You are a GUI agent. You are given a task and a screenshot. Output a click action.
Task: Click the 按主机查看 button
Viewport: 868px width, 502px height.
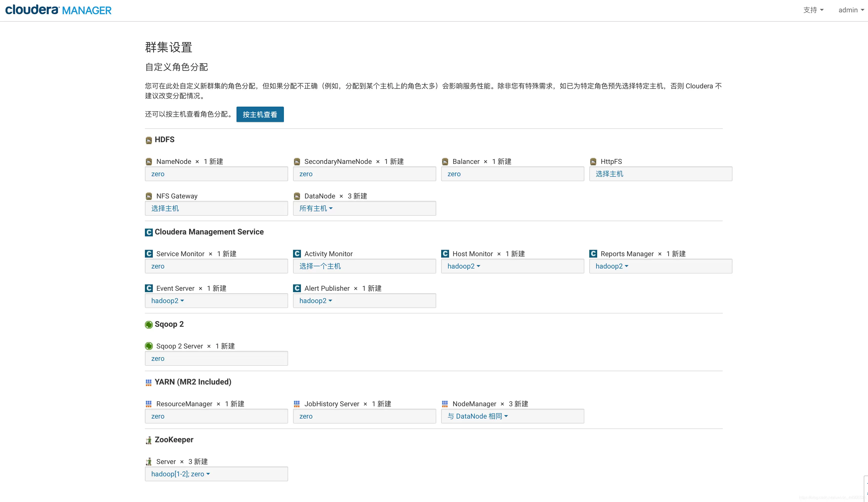tap(260, 114)
